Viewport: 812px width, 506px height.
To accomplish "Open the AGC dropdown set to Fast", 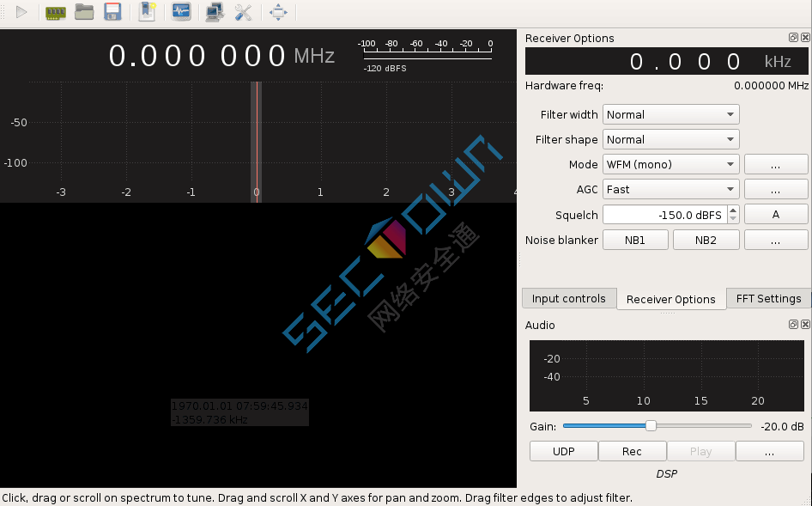I will [x=670, y=189].
